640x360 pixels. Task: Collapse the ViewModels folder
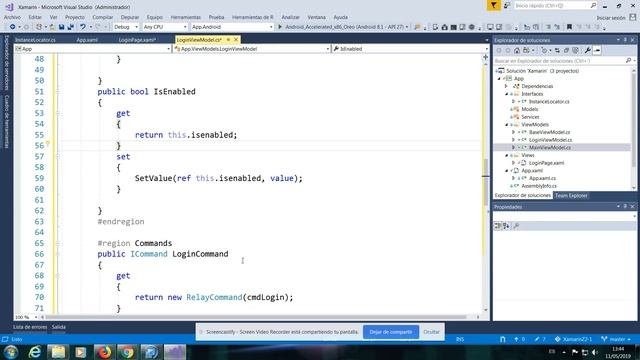coord(507,124)
